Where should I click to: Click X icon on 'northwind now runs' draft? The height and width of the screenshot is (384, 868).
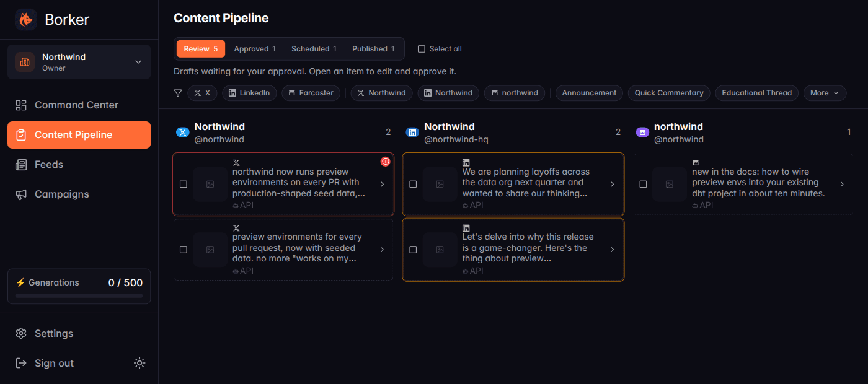pyautogui.click(x=236, y=162)
